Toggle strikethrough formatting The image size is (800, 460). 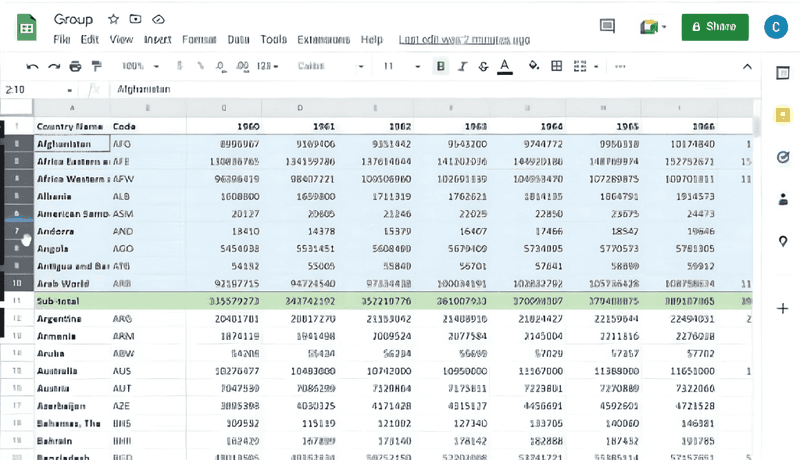[x=483, y=66]
